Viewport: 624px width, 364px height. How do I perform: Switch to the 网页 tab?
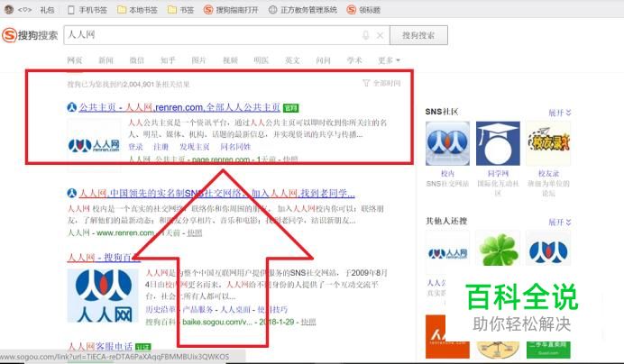[75, 60]
